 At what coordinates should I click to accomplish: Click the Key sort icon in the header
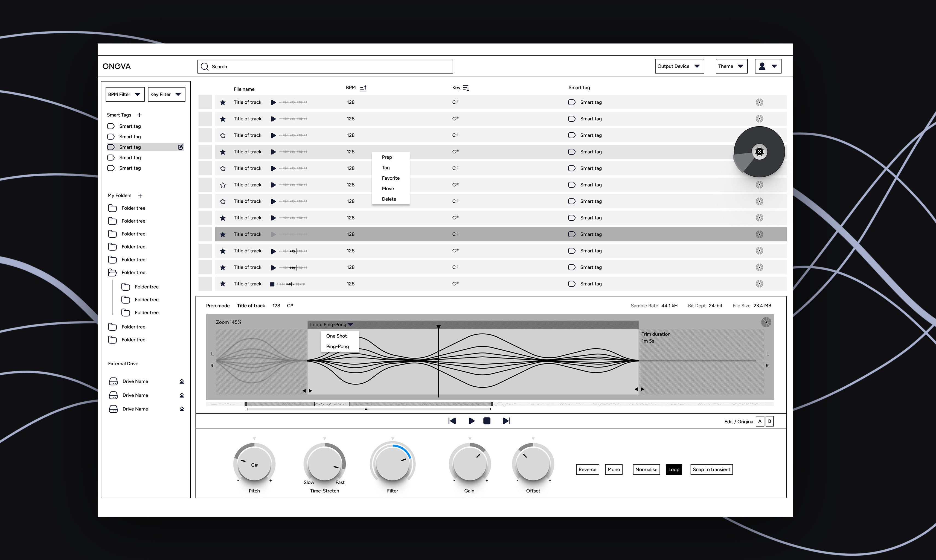pyautogui.click(x=465, y=87)
